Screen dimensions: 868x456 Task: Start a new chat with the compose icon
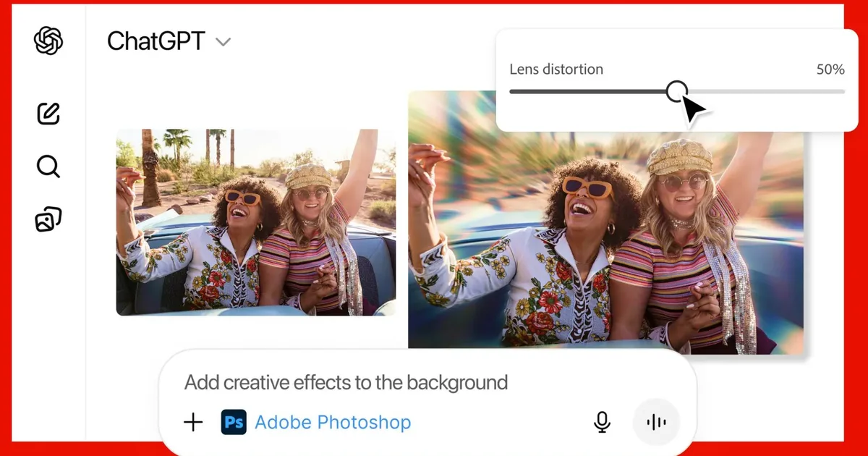(x=47, y=114)
